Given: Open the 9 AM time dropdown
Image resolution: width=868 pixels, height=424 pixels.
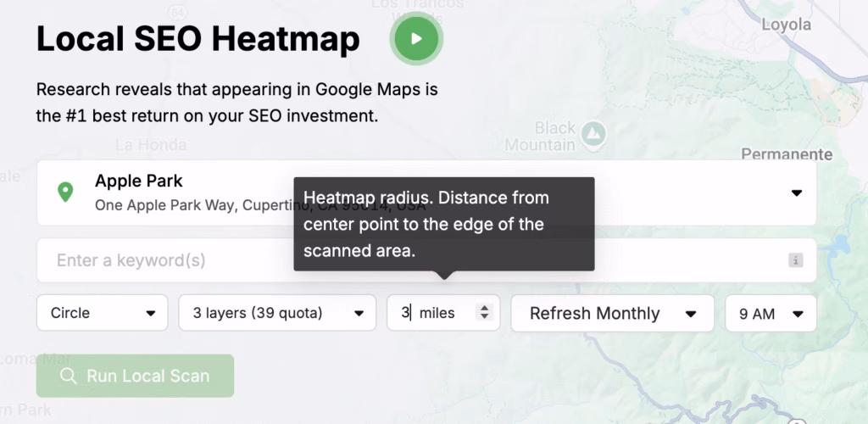Looking at the screenshot, I should pyautogui.click(x=770, y=313).
